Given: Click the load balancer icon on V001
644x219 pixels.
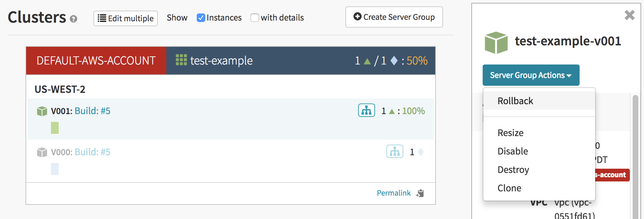Looking at the screenshot, I should click(366, 111).
